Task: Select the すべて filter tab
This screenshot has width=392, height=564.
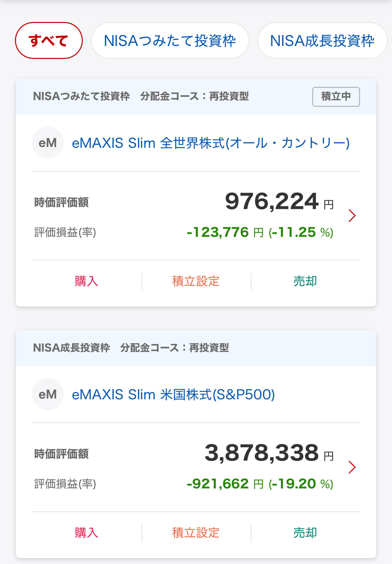Action: [x=49, y=41]
